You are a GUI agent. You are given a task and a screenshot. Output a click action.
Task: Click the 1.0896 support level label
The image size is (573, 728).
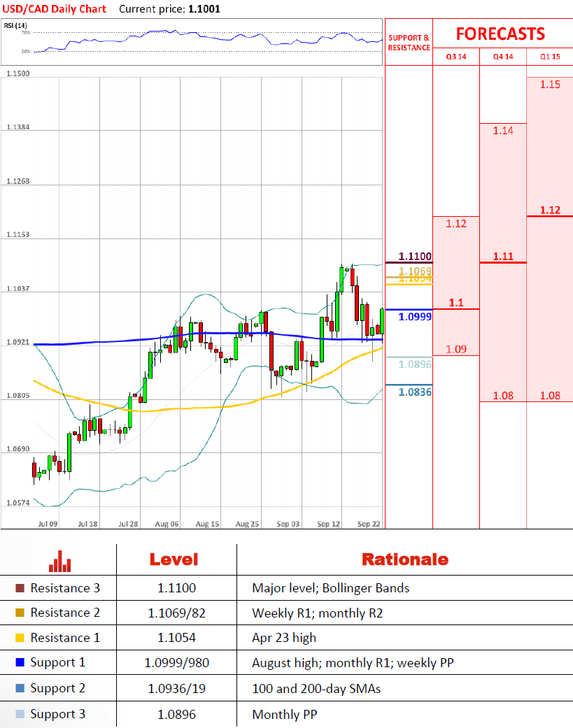click(415, 364)
